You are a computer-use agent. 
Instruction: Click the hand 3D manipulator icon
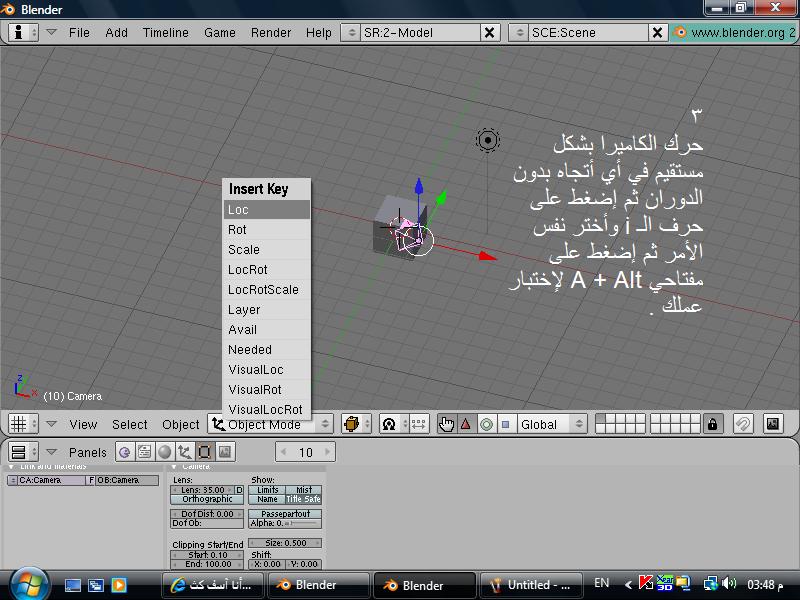[446, 424]
